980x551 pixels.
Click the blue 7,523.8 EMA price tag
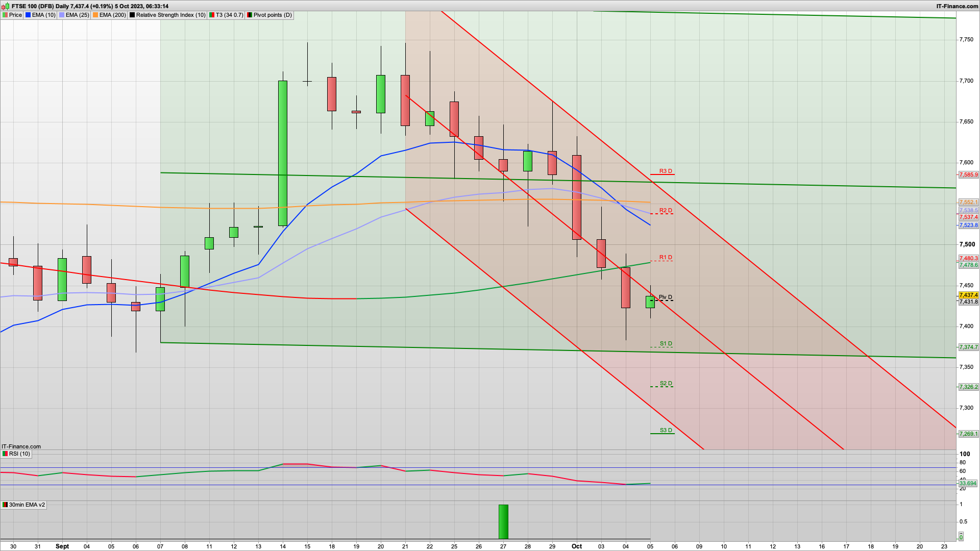(968, 225)
